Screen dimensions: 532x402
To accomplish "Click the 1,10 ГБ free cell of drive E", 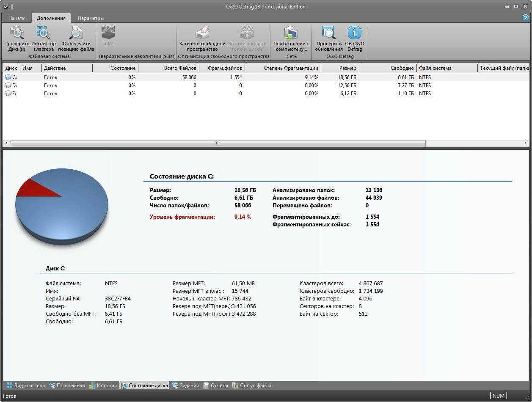I will point(406,94).
